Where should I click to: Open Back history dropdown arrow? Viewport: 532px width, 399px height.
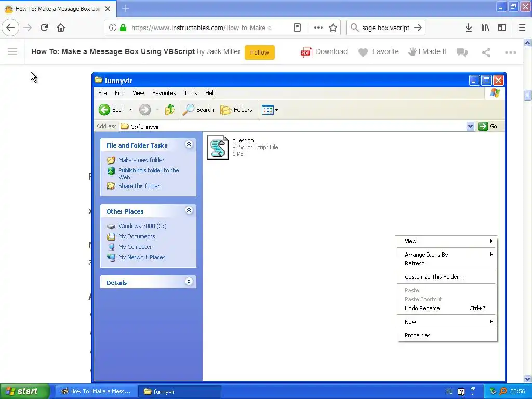click(130, 110)
